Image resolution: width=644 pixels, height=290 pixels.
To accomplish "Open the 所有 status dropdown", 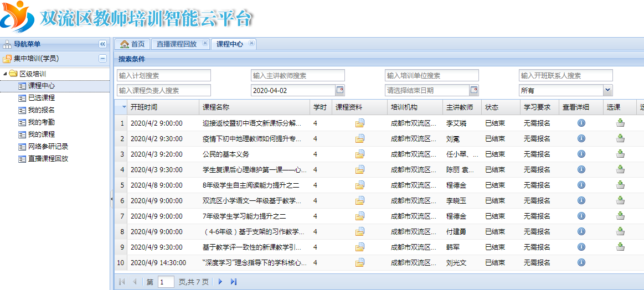I will (607, 90).
